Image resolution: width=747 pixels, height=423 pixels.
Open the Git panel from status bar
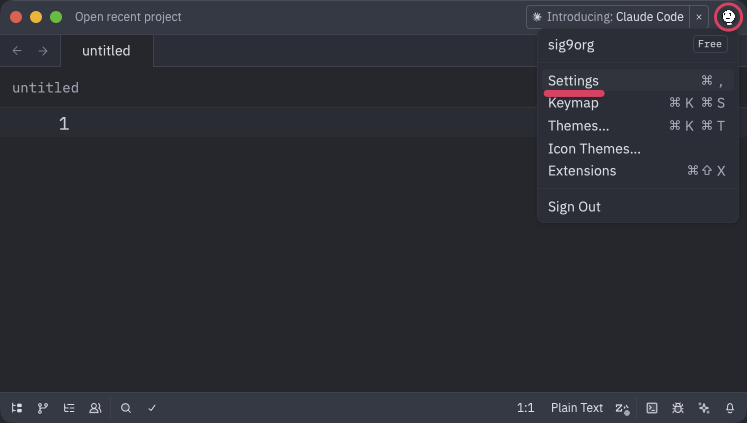[x=43, y=408]
